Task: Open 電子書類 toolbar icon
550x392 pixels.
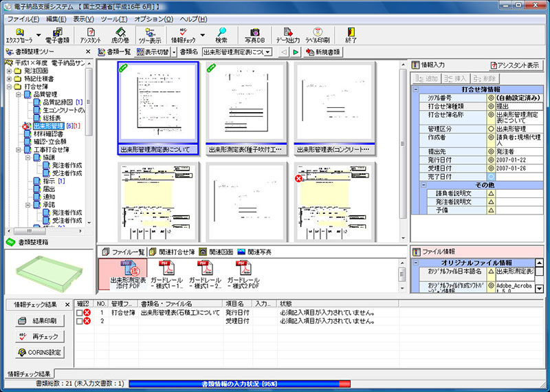Action: click(58, 36)
